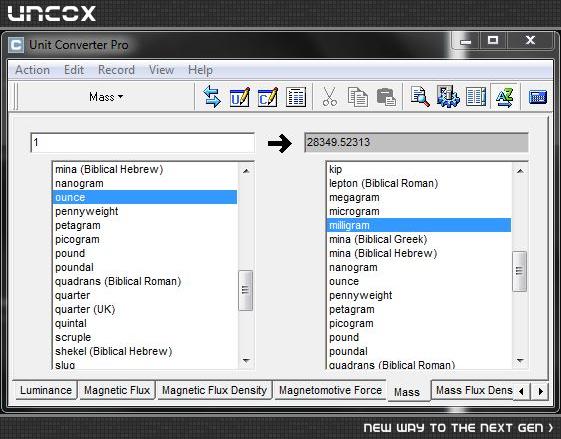
Task: Click the columns layout icon
Action: [476, 97]
